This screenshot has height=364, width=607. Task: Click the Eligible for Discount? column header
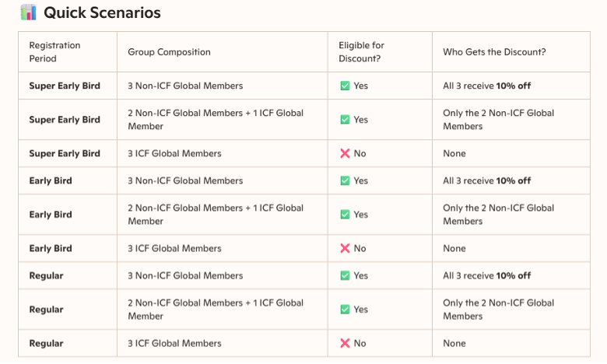[x=361, y=52]
